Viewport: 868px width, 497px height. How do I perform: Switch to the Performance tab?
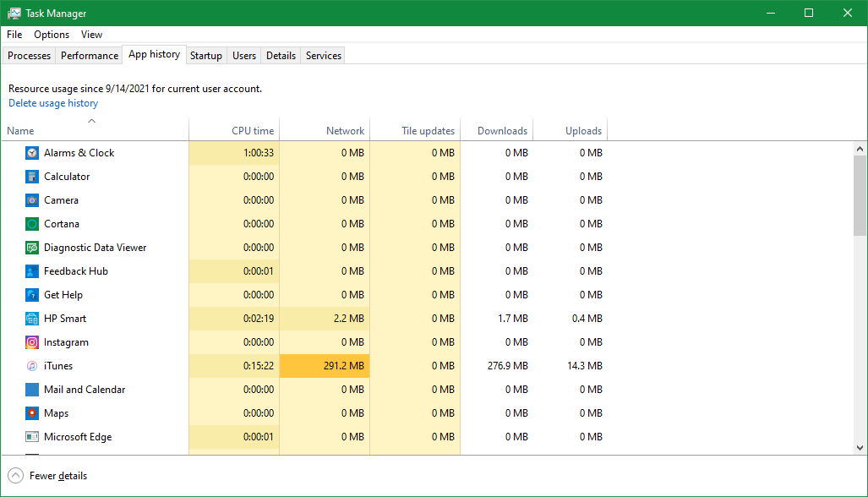tap(89, 55)
